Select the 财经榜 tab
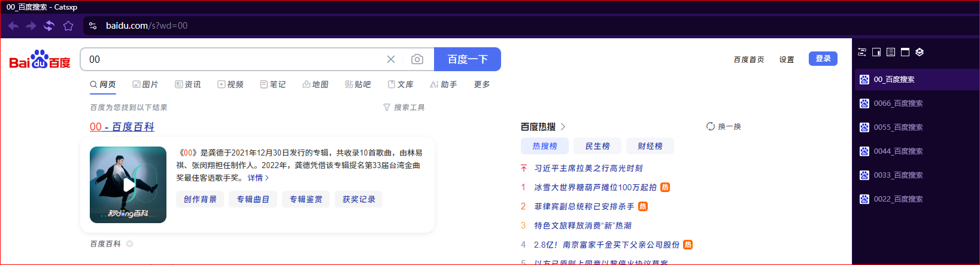This screenshot has width=980, height=265. (650, 146)
